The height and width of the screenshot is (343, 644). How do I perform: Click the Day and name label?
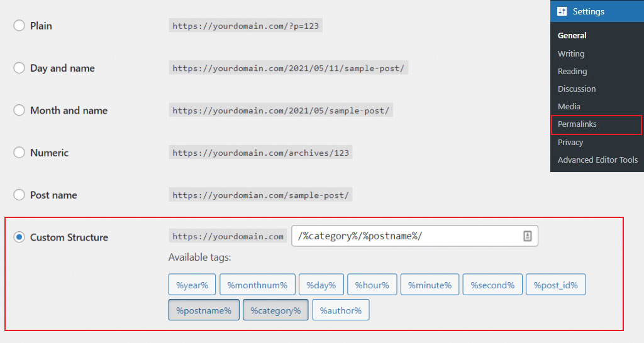coord(62,68)
